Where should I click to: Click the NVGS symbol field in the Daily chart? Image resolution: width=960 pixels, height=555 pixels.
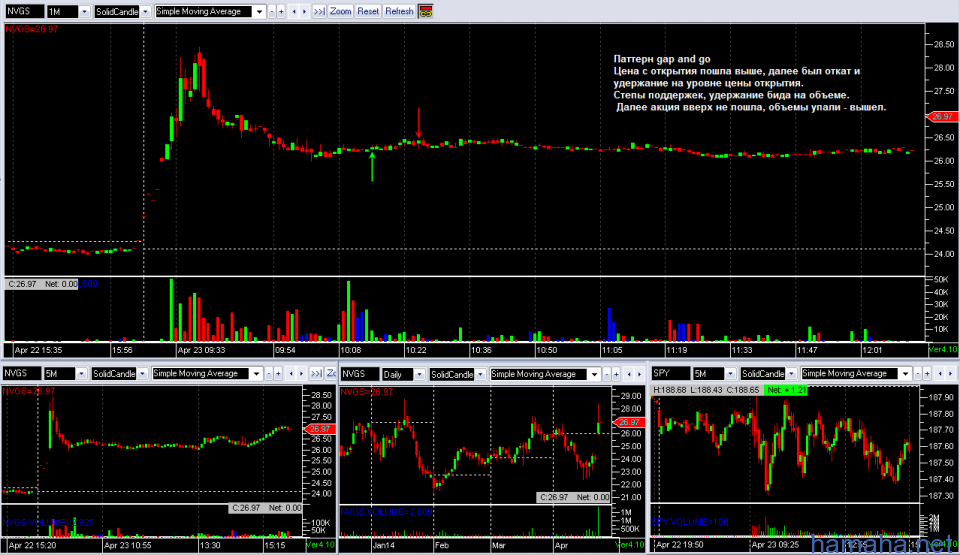pos(359,374)
